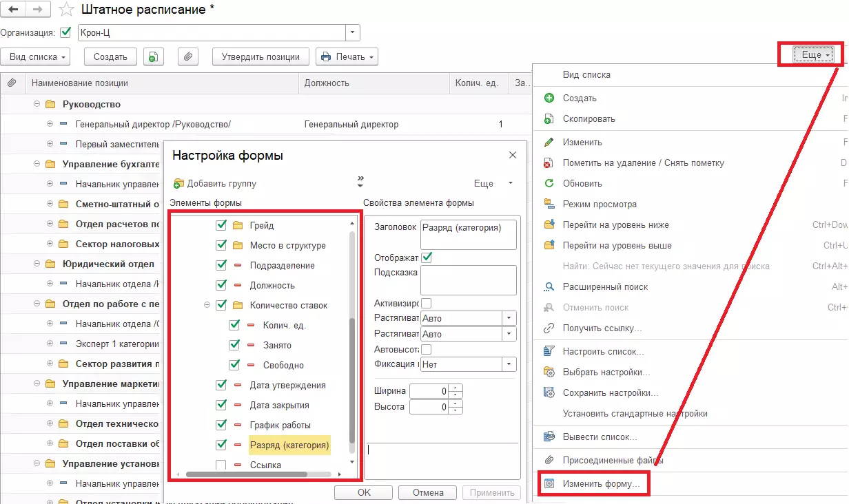This screenshot has height=504, width=849.
Task: Uncheck the Занято element checkbox
Action: 234,345
